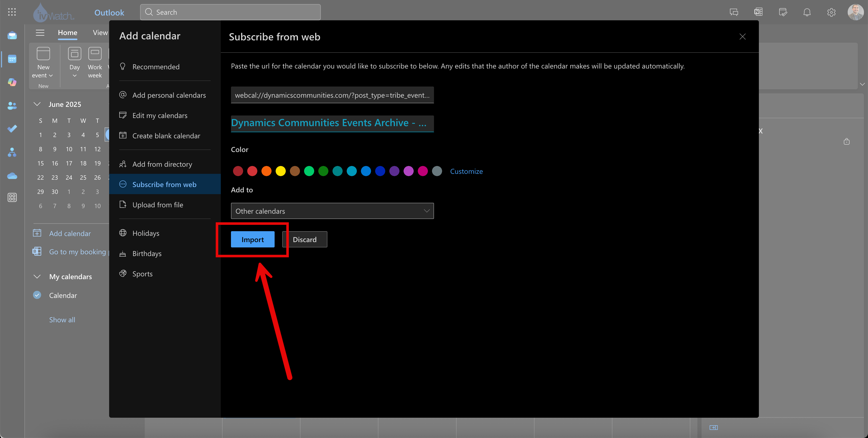Open Edit my calendars option
This screenshot has height=438, width=868.
coord(165,115)
